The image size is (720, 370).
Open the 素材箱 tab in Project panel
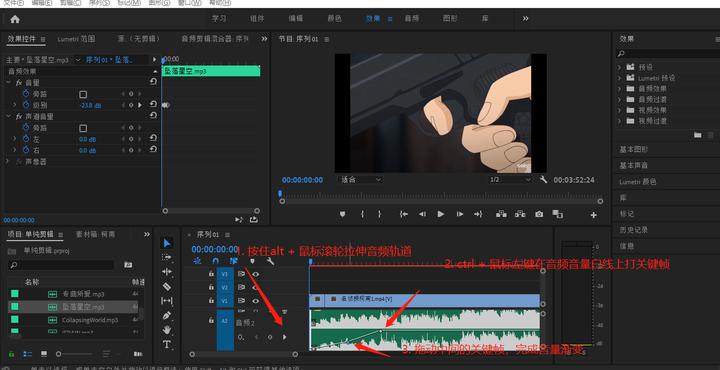(x=96, y=234)
